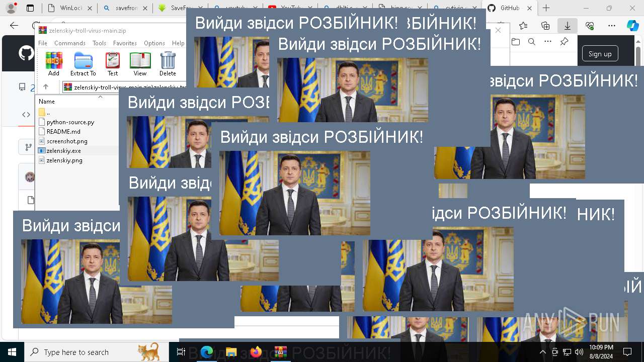Click the volume icon in system tray
The image size is (644, 362).
[579, 352]
